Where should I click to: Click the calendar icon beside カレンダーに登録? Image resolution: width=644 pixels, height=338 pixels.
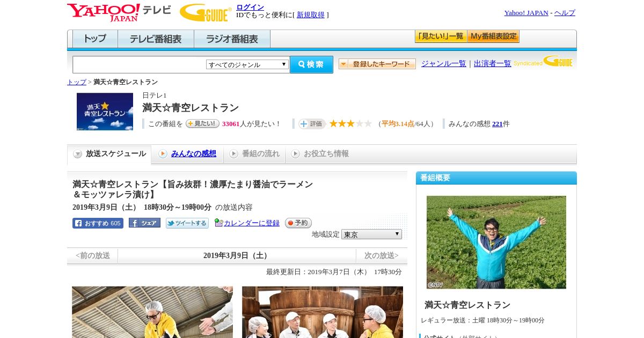click(x=218, y=223)
